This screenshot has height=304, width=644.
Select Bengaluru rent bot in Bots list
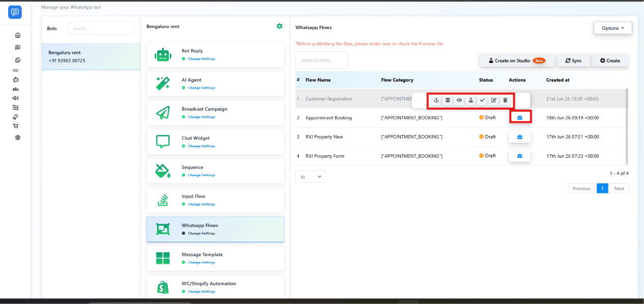click(x=91, y=56)
